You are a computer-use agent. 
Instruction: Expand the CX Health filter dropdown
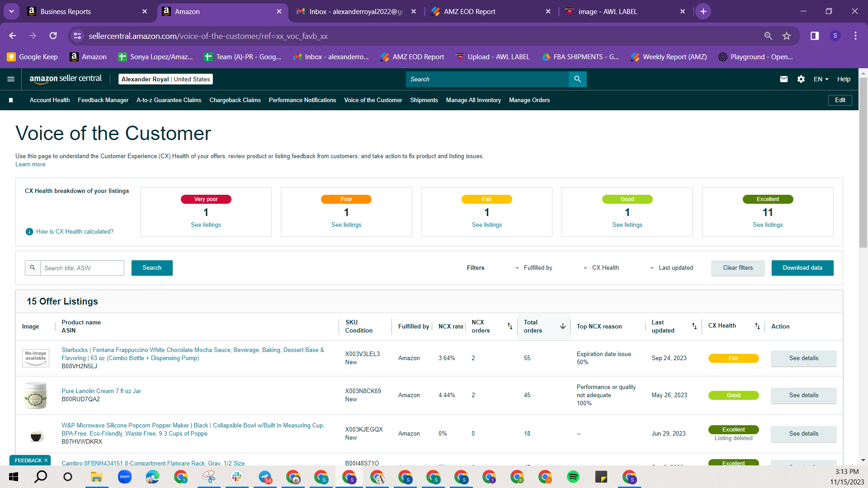(x=601, y=268)
